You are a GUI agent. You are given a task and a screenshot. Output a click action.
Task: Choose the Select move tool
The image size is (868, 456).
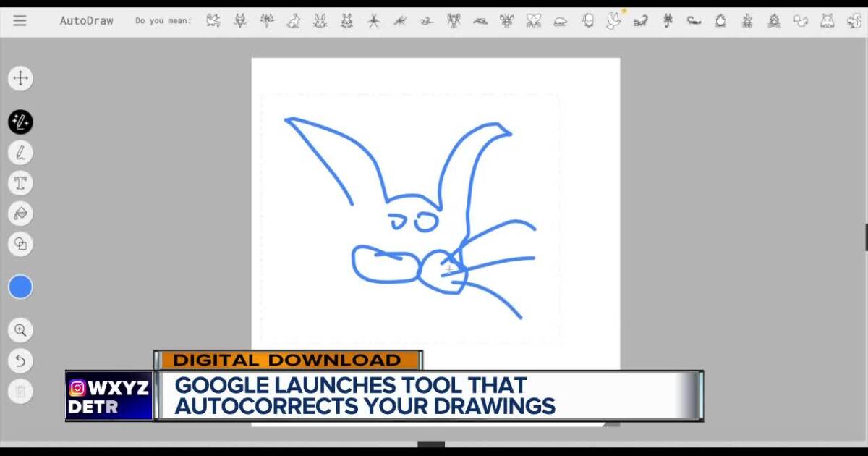pos(20,78)
